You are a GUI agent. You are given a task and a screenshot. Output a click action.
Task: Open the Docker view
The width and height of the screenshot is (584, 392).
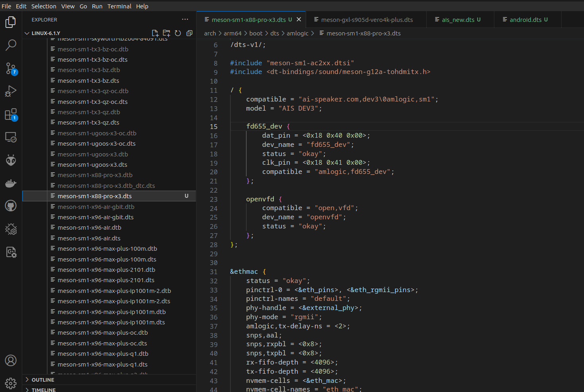pyautogui.click(x=11, y=183)
